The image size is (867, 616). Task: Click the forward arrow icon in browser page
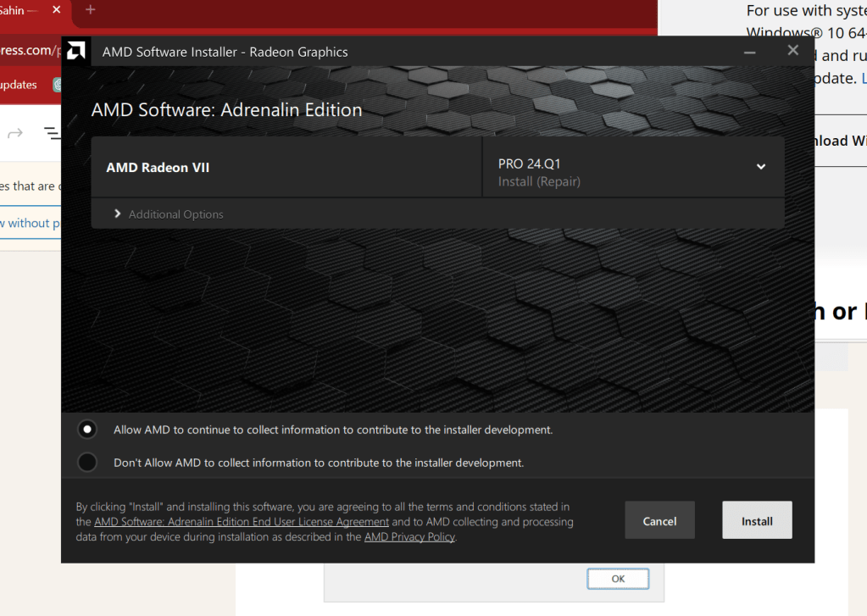15,133
